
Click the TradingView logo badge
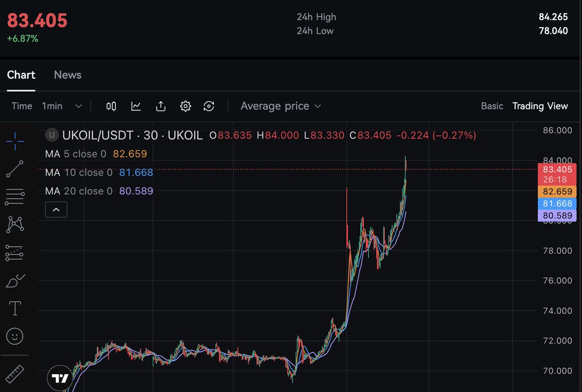click(x=60, y=378)
